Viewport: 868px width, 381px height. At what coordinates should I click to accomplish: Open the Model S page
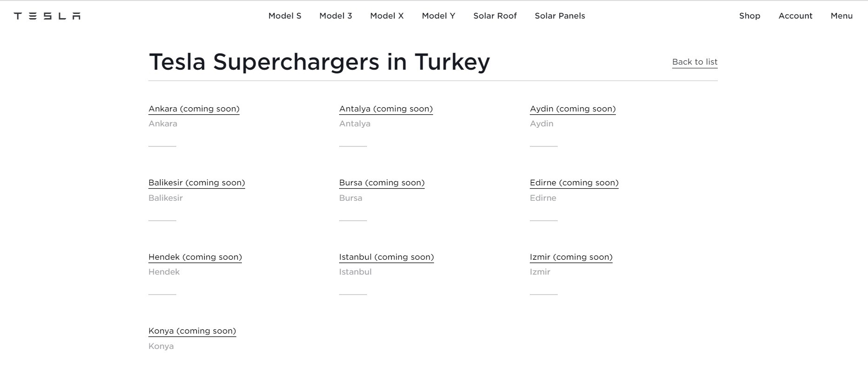pos(285,16)
